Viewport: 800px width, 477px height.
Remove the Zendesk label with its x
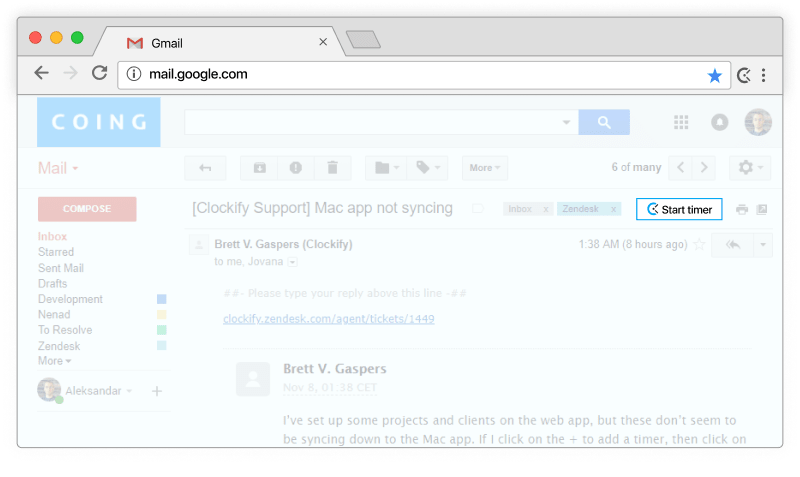[613, 209]
